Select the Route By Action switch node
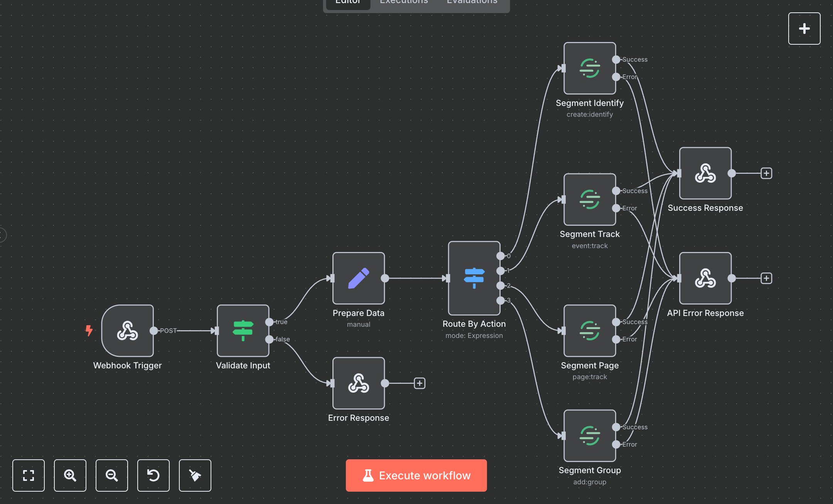Viewport: 833px width, 504px height. 474,277
